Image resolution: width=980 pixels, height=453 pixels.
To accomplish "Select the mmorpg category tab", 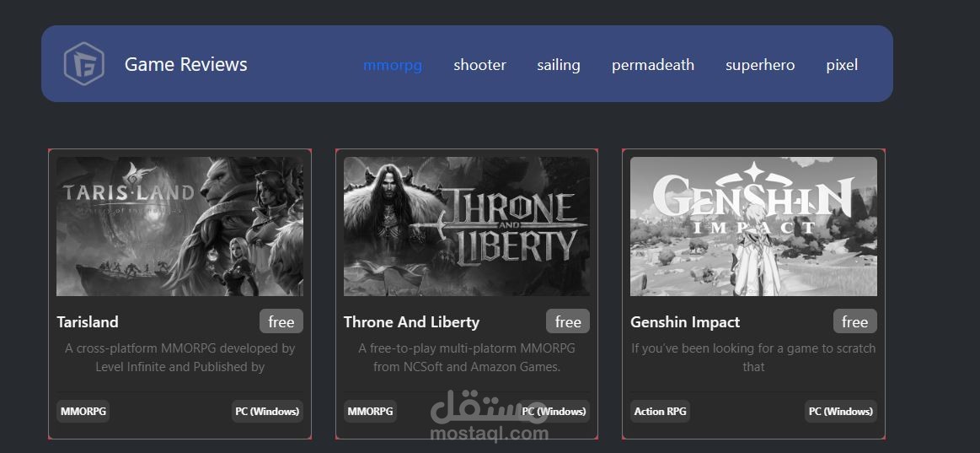I will pos(393,65).
